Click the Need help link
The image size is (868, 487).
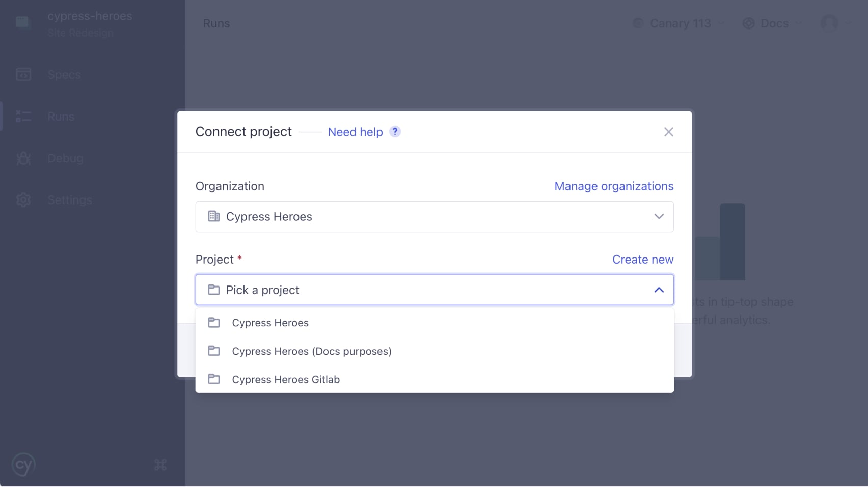[355, 132]
